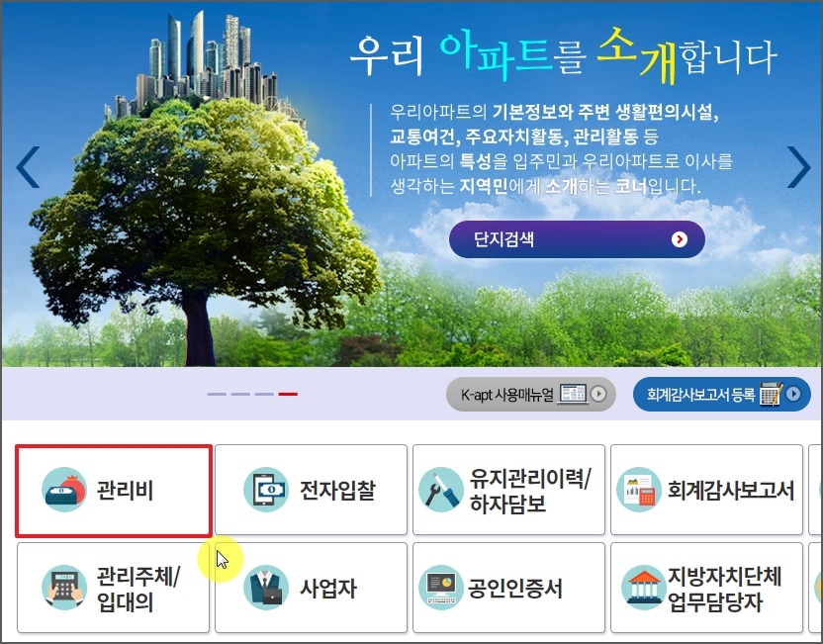
Task: Open the 회계감사보고서 menu tile
Action: click(x=706, y=490)
